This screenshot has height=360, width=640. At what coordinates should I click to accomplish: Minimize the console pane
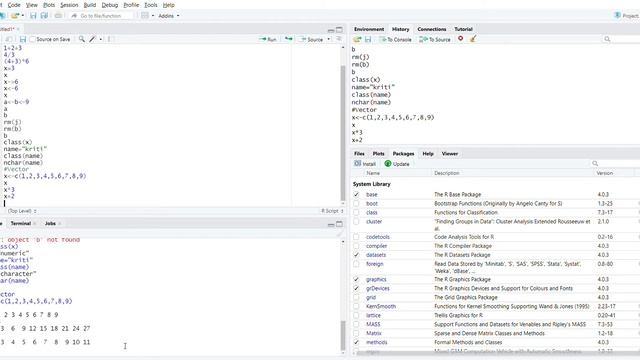(331, 224)
